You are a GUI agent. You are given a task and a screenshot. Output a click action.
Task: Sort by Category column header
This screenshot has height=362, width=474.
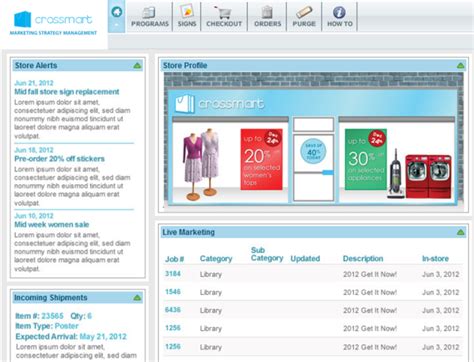click(x=216, y=258)
